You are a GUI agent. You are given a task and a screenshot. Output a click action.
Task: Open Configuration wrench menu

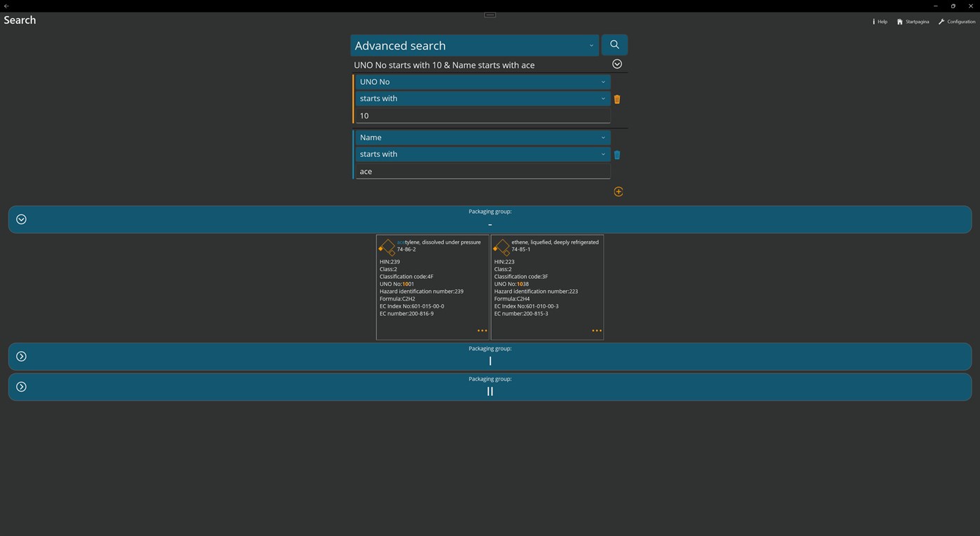point(957,22)
